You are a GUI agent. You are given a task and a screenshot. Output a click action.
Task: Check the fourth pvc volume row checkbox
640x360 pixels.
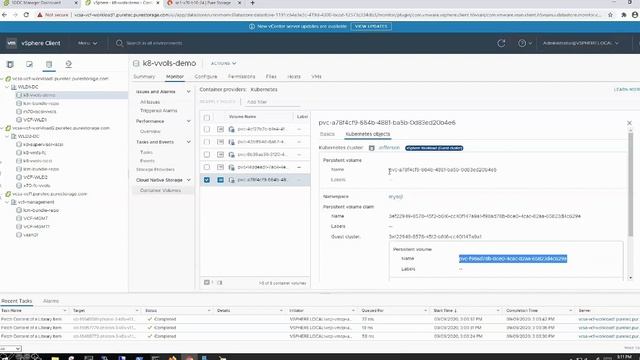pyautogui.click(x=207, y=167)
